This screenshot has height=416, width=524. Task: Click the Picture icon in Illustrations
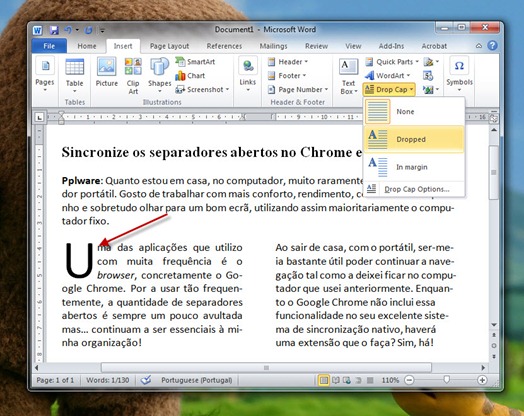pos(107,72)
